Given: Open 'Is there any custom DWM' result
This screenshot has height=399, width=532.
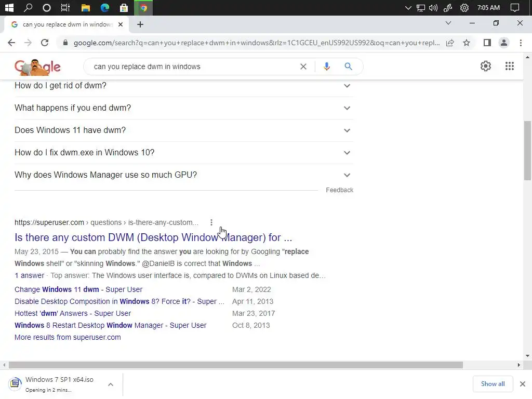Looking at the screenshot, I should pos(153,237).
